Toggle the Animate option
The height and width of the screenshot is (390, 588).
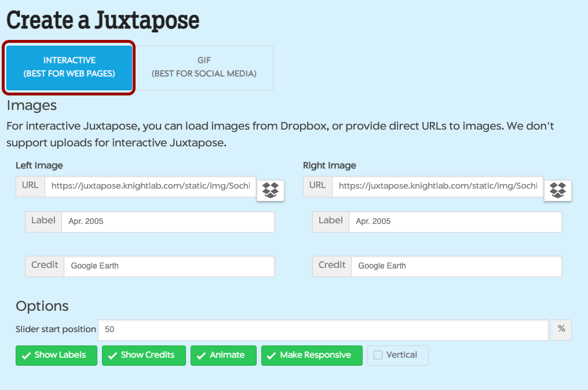pyautogui.click(x=221, y=355)
